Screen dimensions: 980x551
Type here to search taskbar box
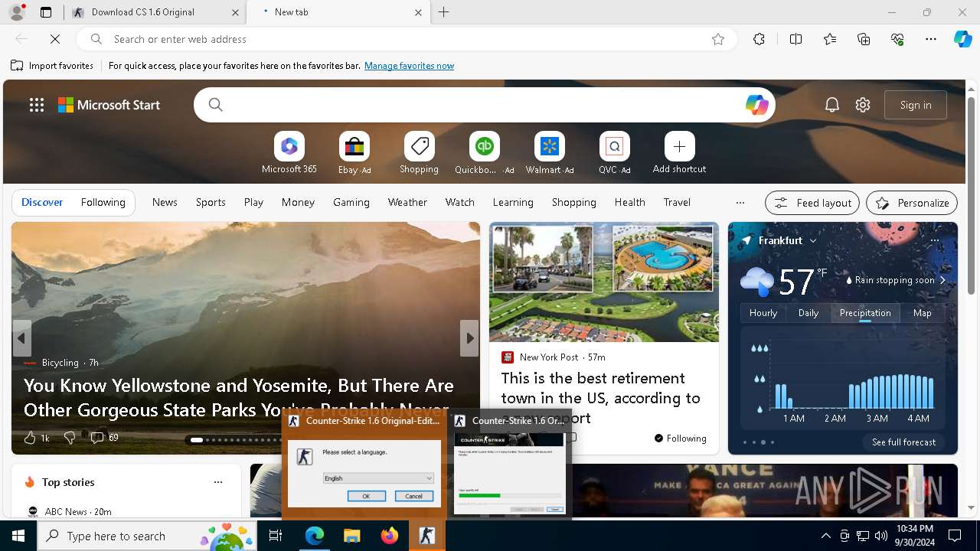pyautogui.click(x=149, y=536)
